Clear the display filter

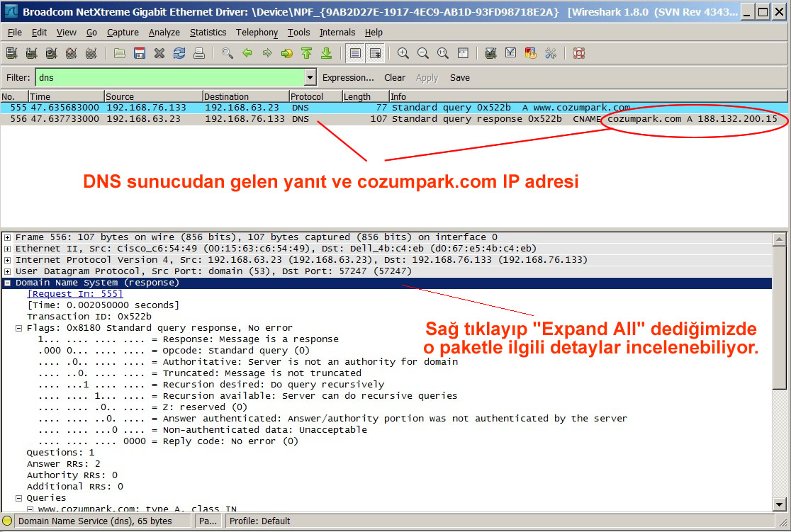[x=395, y=78]
